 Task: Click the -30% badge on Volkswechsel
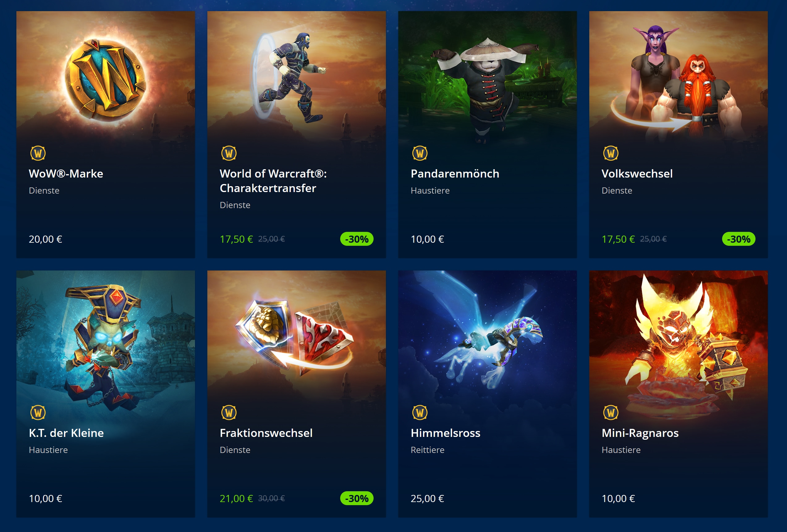(738, 239)
